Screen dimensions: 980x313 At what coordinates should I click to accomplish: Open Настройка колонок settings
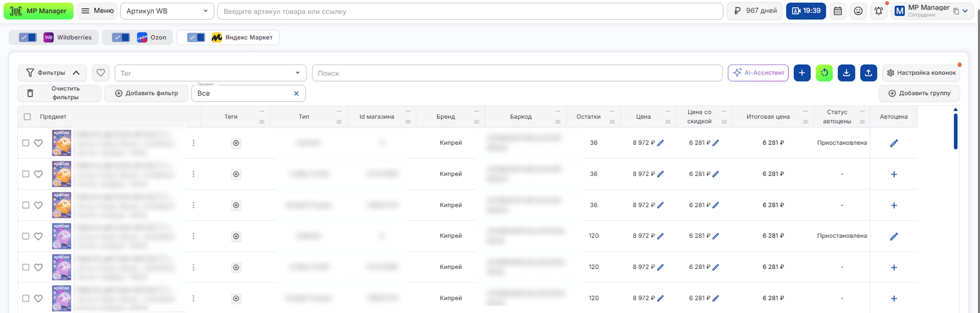[921, 73]
